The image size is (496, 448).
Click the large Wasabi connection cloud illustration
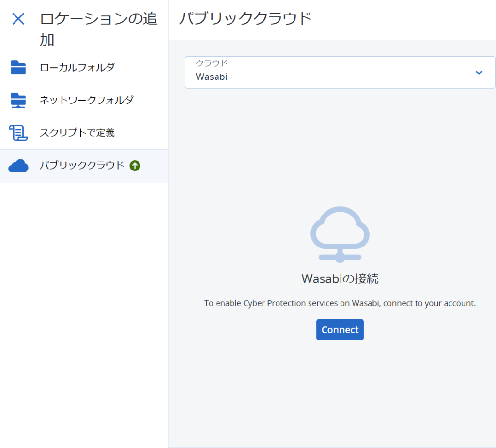click(340, 234)
